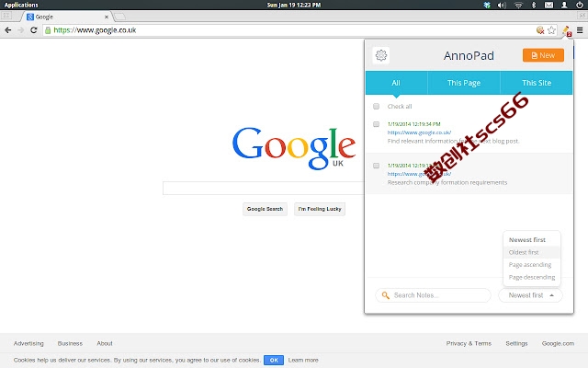Viewport: 588px width, 368px height.
Task: Accept cookies with the OK button
Action: click(274, 360)
